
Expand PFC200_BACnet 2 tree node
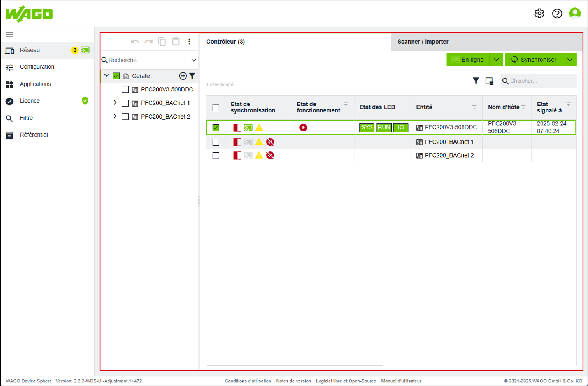coord(115,116)
